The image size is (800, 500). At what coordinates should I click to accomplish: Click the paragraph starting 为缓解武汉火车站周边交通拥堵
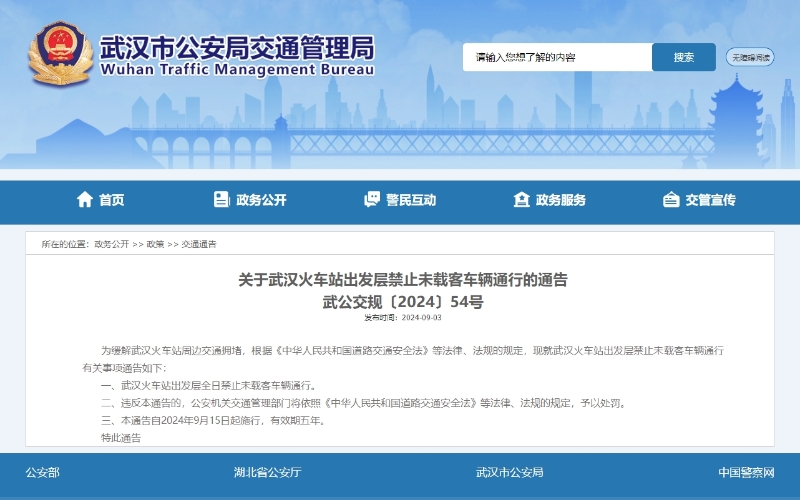point(403,359)
